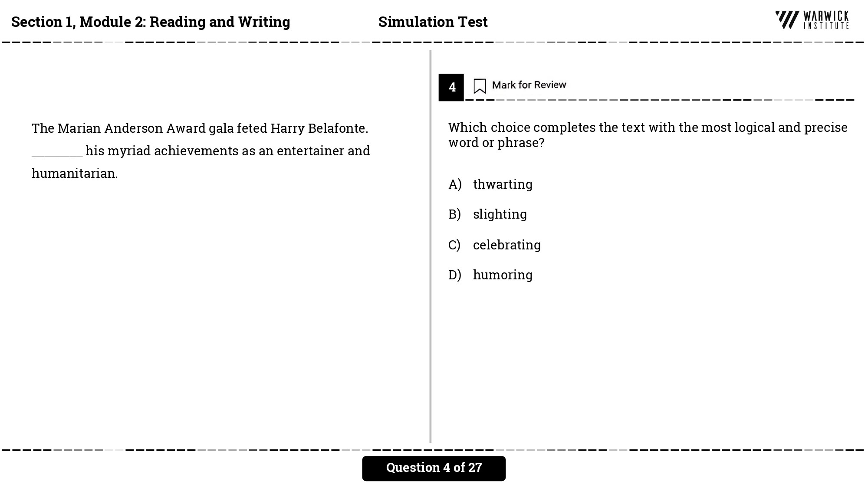Click the letter label "D)" of last choice
The height and width of the screenshot is (488, 868).
pos(455,275)
